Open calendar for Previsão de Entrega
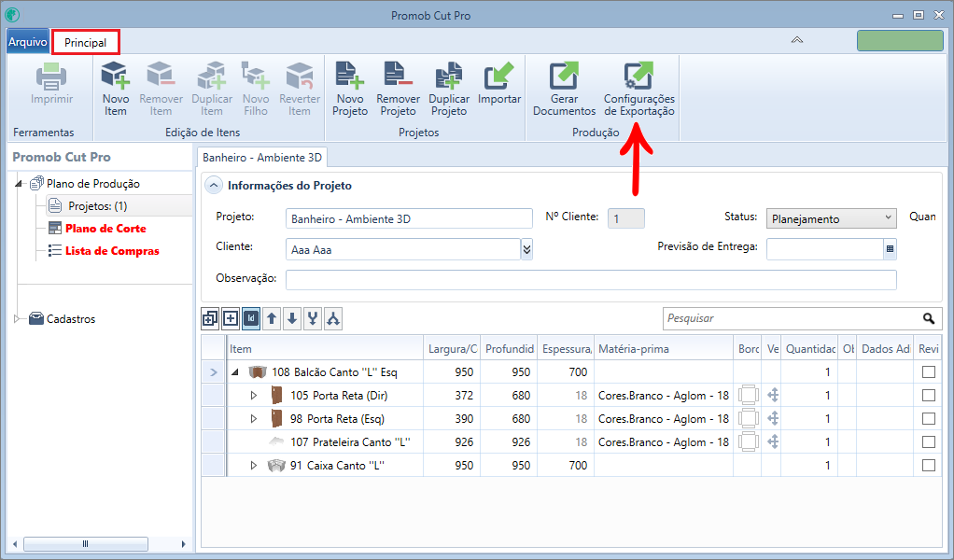Image resolution: width=954 pixels, height=560 pixels. [891, 249]
